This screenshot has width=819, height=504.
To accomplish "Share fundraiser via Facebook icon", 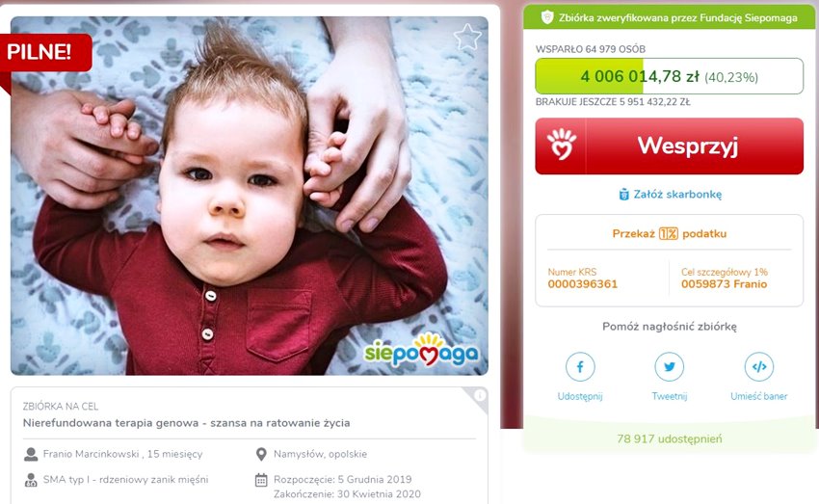I will coord(580,366).
